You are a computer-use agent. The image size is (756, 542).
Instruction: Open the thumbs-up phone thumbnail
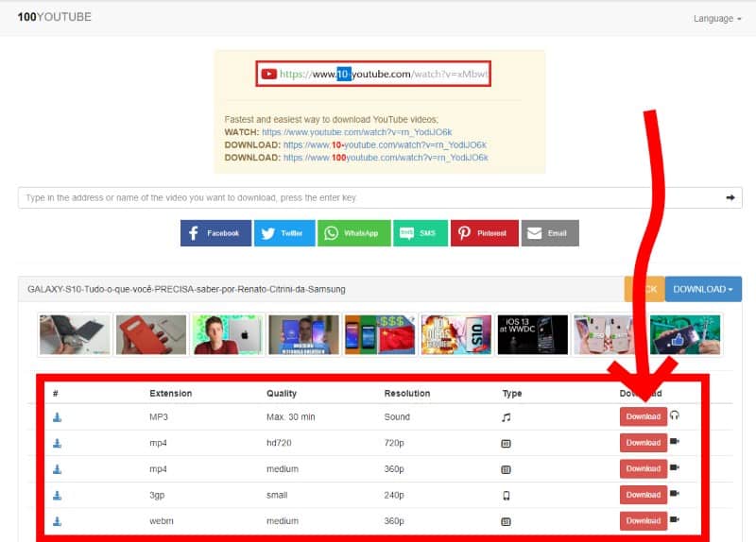(x=685, y=335)
